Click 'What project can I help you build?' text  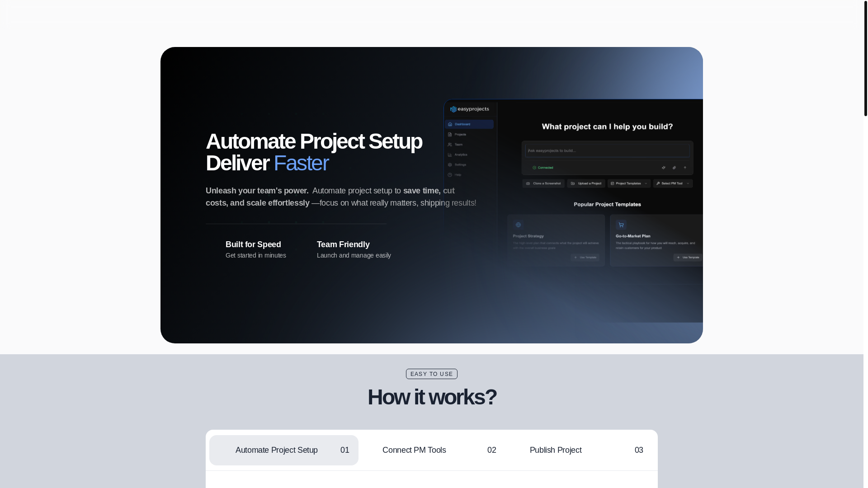pos(607,127)
